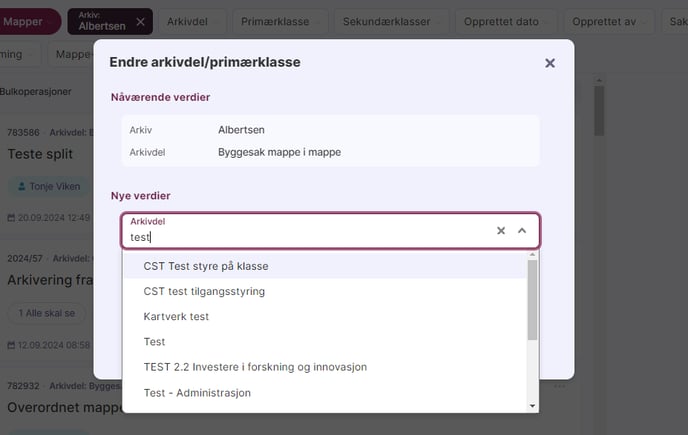The image size is (688, 435).
Task: Click the calendar icon beside 12.09.2024 08:58
Action: pyautogui.click(x=11, y=345)
